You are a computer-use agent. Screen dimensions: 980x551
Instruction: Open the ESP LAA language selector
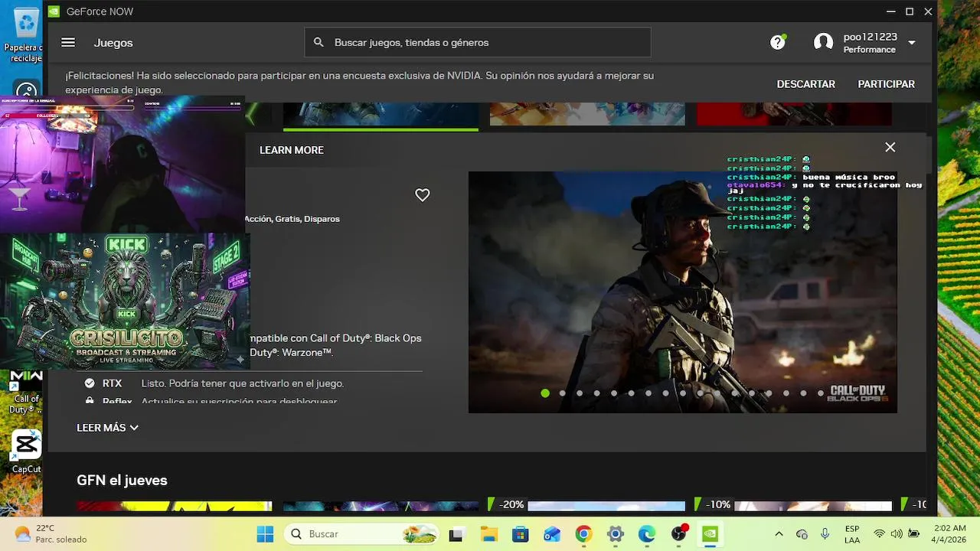tap(852, 534)
